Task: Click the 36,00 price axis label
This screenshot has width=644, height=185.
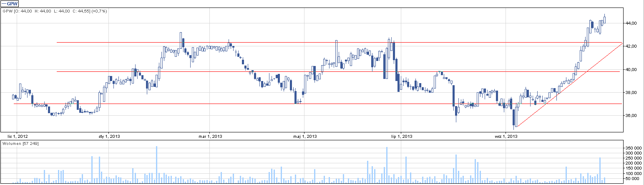Action: pyautogui.click(x=631, y=115)
